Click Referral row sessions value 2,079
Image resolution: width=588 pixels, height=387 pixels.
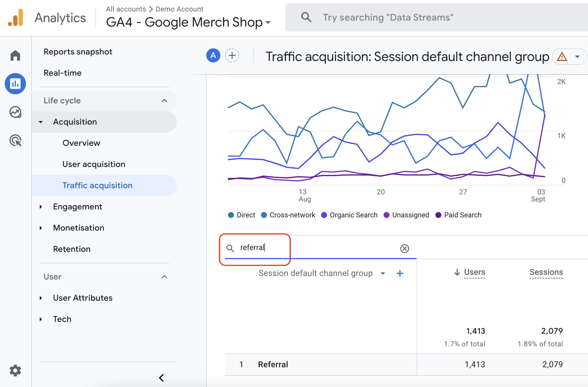click(553, 365)
